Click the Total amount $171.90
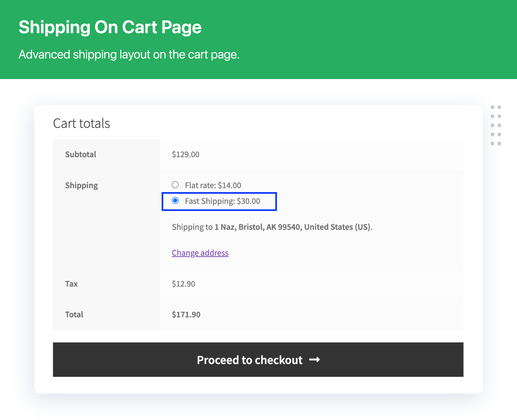The image size is (517, 420). (186, 314)
